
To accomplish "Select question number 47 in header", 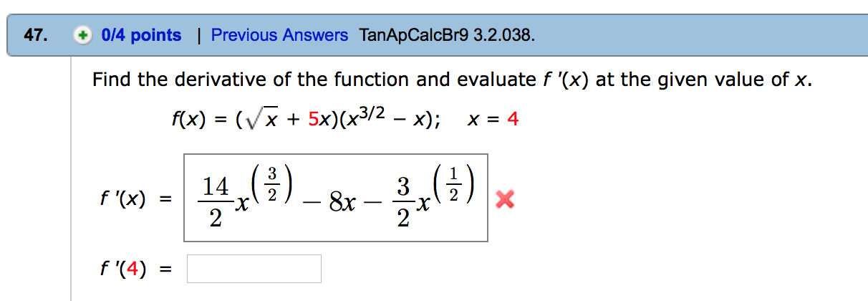I will [35, 35].
